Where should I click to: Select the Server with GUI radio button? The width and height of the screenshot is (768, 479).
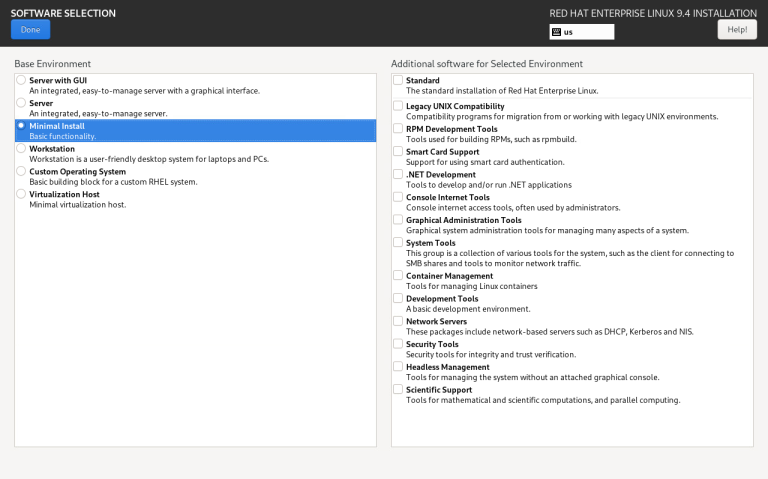point(21,80)
